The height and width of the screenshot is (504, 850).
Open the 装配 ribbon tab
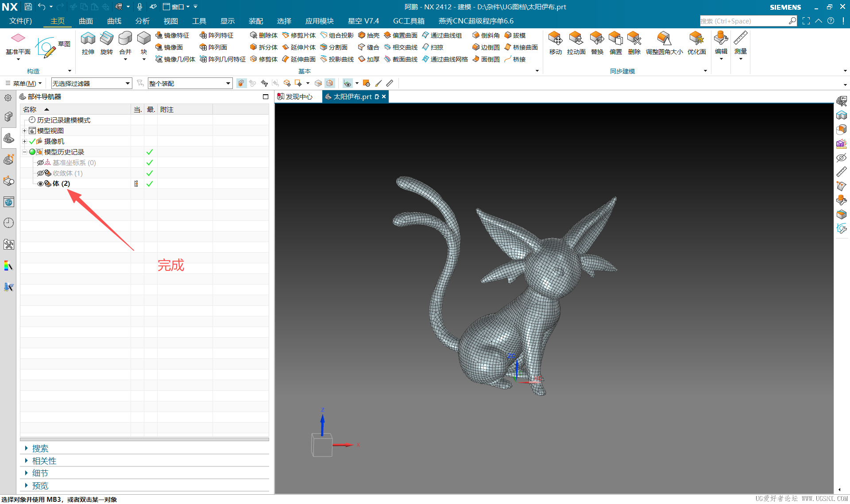pyautogui.click(x=256, y=21)
